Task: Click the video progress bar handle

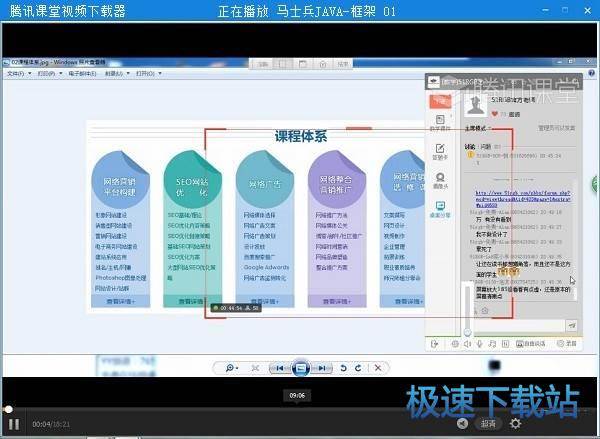Action: [8, 410]
